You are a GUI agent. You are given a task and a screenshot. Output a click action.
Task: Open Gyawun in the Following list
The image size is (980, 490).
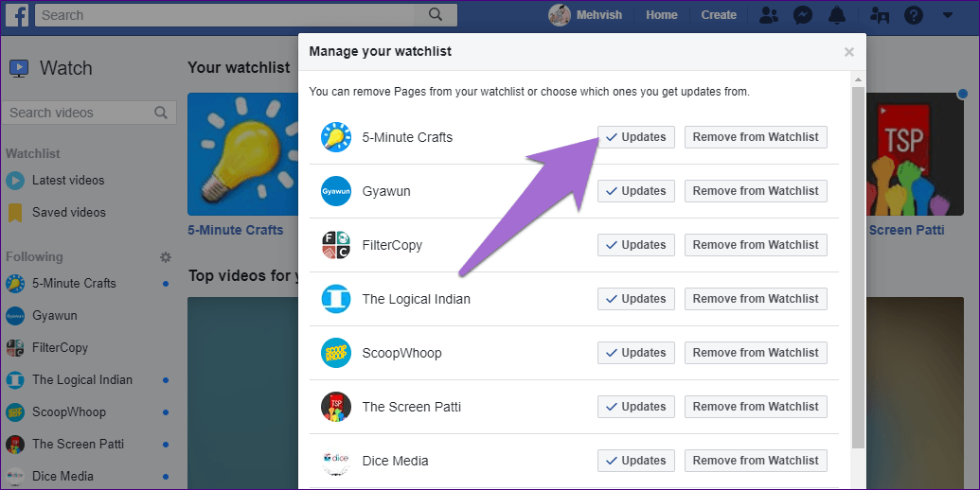click(x=54, y=316)
